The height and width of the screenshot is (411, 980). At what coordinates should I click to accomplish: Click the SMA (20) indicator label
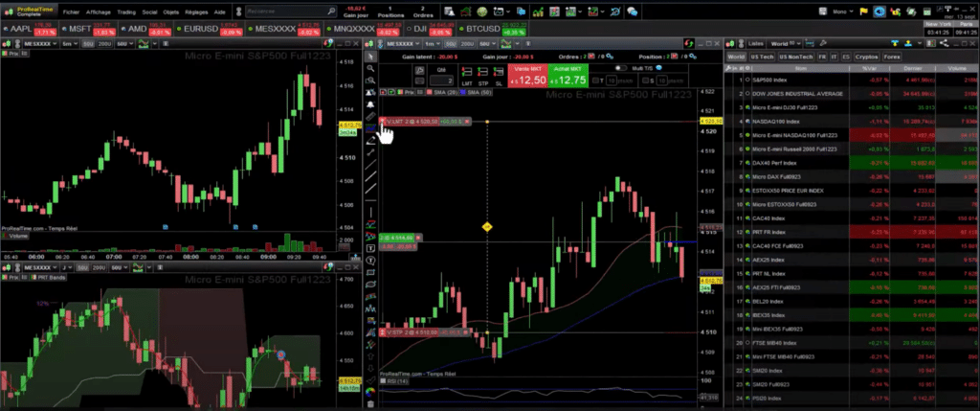(440, 92)
